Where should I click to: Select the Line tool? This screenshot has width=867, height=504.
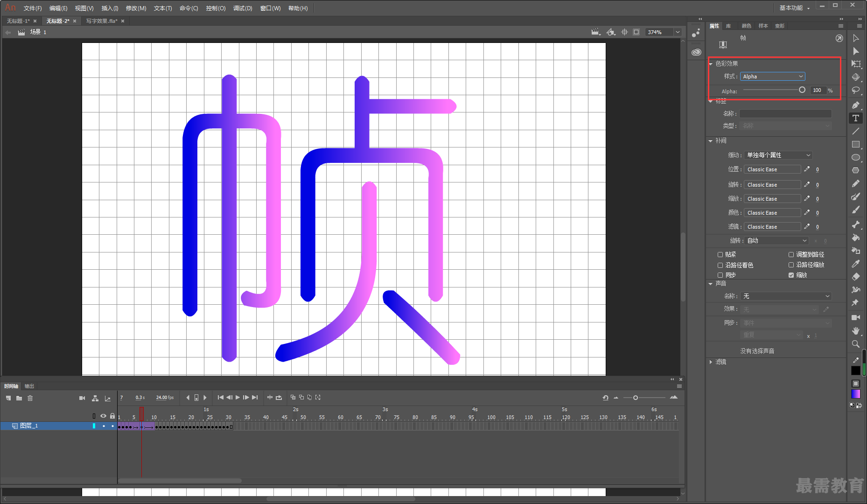(856, 131)
